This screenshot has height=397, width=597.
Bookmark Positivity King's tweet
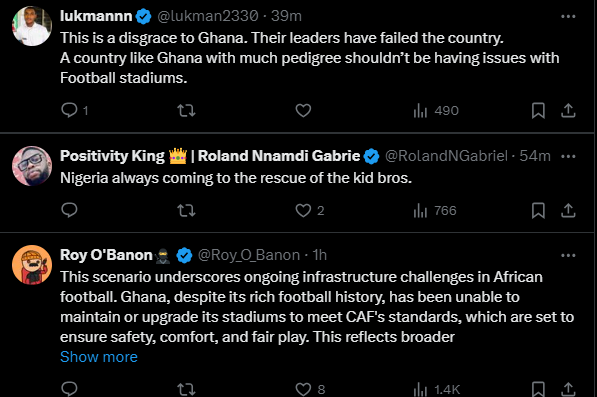click(538, 210)
